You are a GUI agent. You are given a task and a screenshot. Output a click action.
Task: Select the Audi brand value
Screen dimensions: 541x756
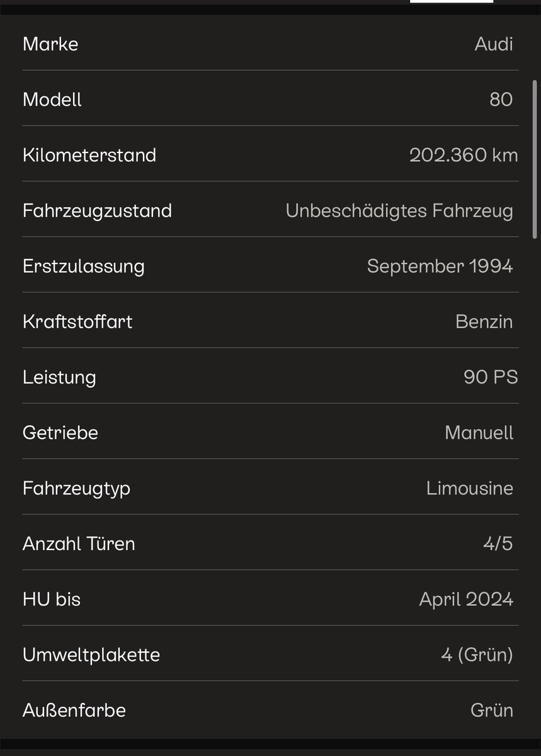click(x=494, y=44)
